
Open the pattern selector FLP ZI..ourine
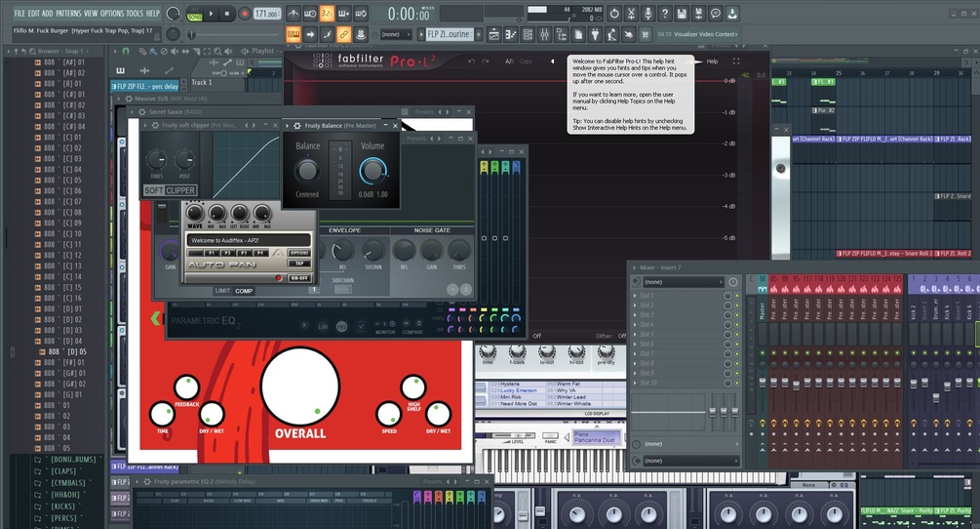point(450,34)
